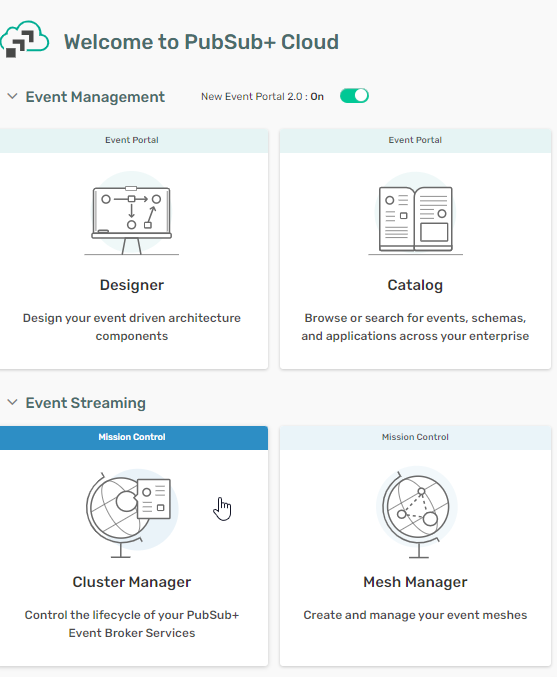This screenshot has height=677, width=557.
Task: Click the PubSub+ Cloud logo icon
Action: 25,39
